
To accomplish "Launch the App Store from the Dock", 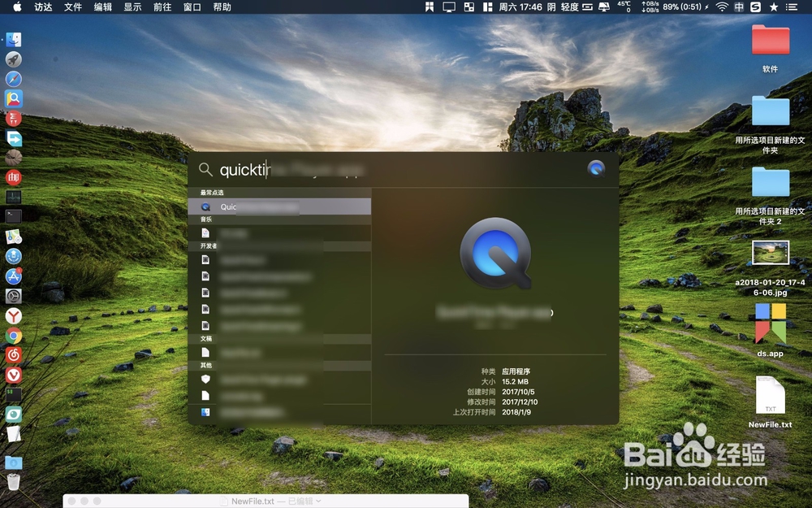I will 14,276.
